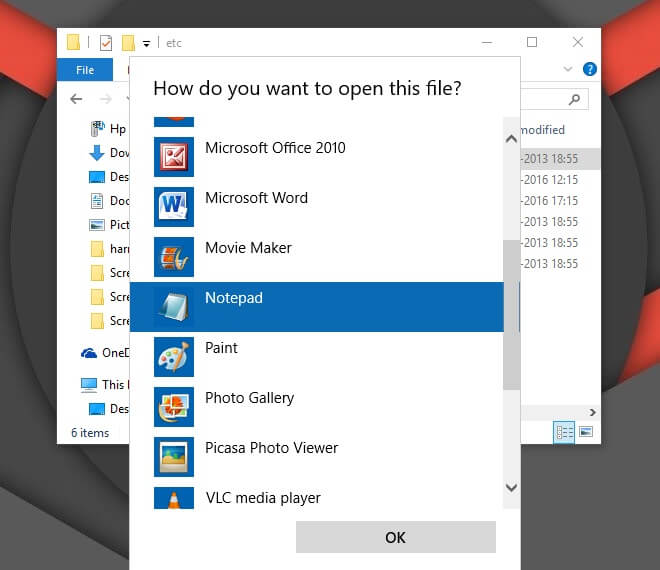Choose Microsoft Office 2010 picture icon

tap(174, 157)
